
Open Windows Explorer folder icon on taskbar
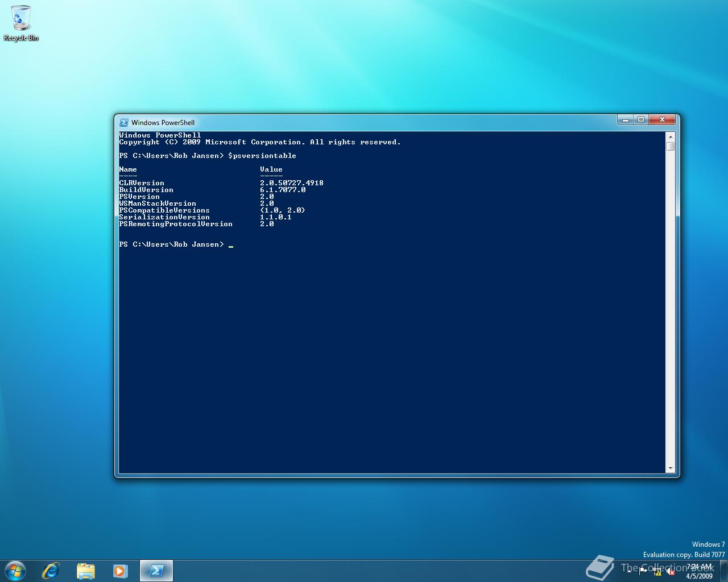click(85, 571)
